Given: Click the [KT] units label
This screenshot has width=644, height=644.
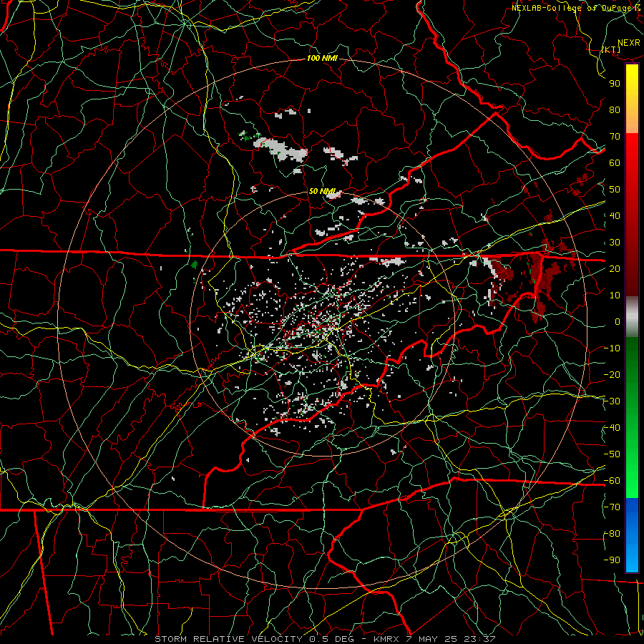Looking at the screenshot, I should [610, 49].
